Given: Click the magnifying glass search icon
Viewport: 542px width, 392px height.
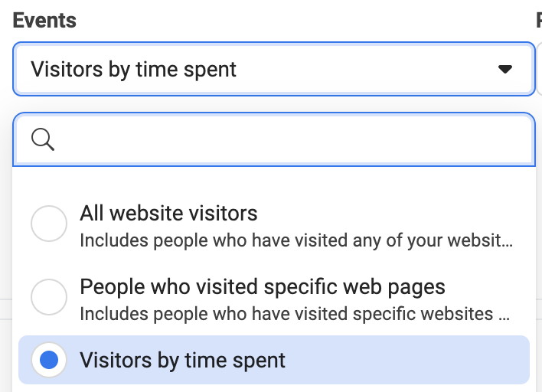Looking at the screenshot, I should coord(43,139).
